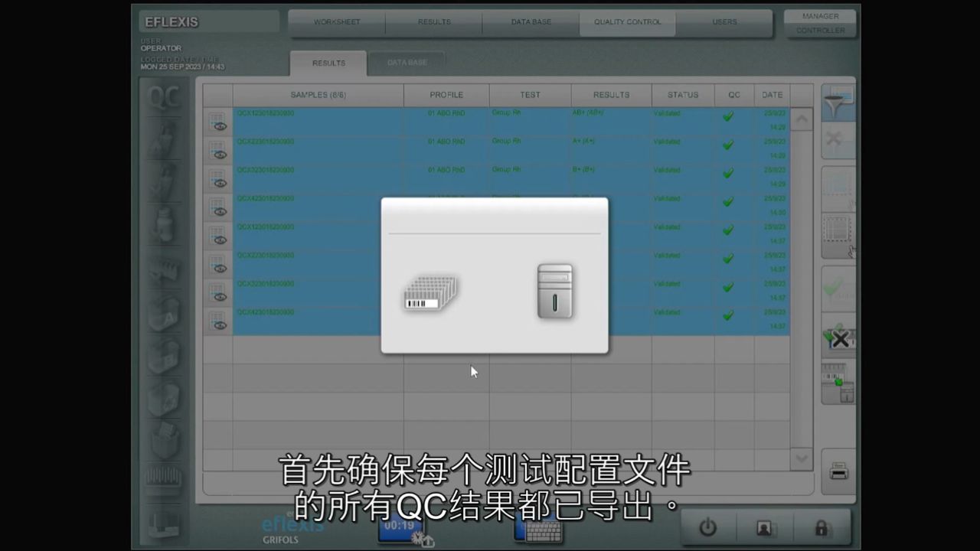
Task: Select the B+ (B+) result cell
Action: tap(611, 178)
